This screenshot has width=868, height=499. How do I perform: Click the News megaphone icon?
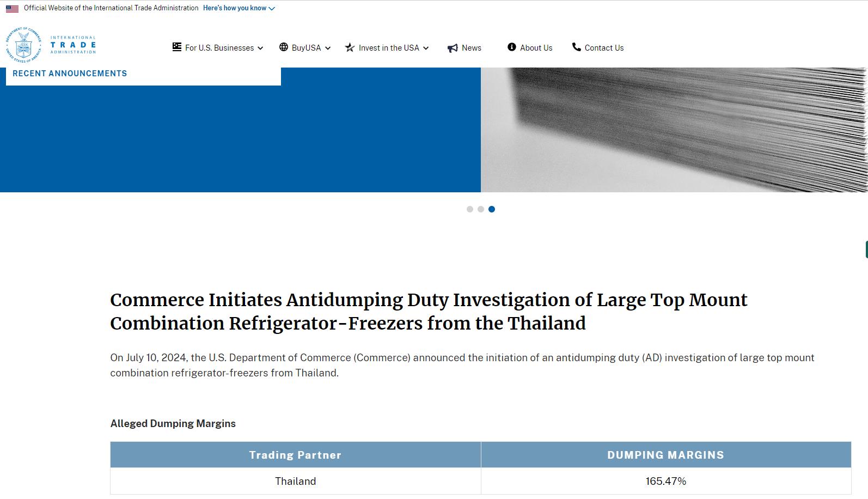click(453, 48)
